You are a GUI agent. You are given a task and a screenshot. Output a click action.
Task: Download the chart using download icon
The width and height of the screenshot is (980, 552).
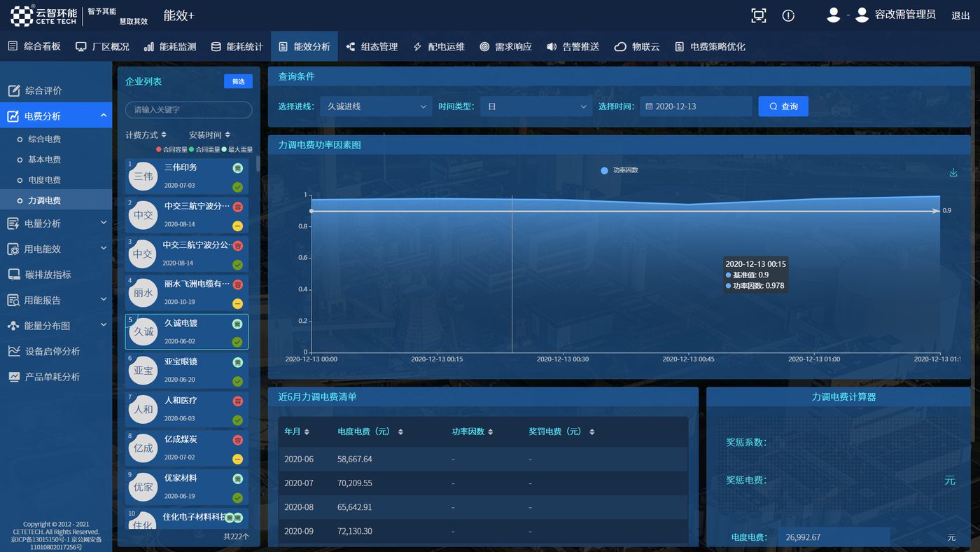click(x=953, y=173)
